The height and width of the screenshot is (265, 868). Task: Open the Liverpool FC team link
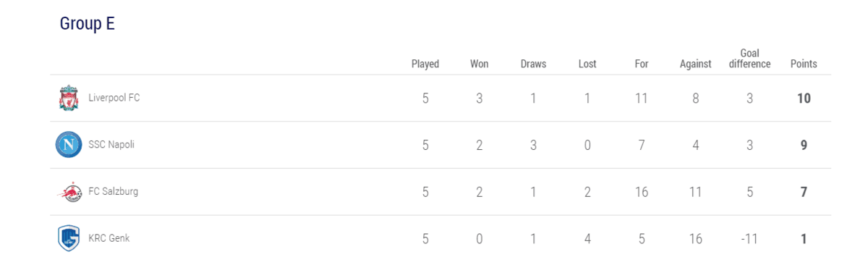click(114, 98)
